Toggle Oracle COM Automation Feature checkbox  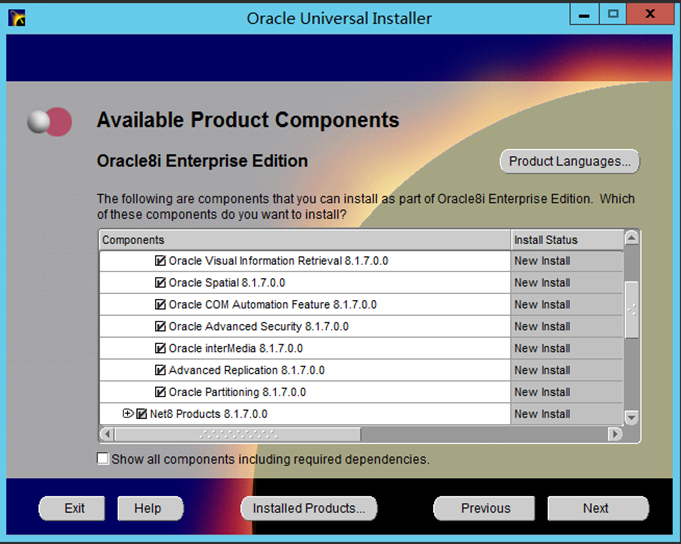pos(160,304)
